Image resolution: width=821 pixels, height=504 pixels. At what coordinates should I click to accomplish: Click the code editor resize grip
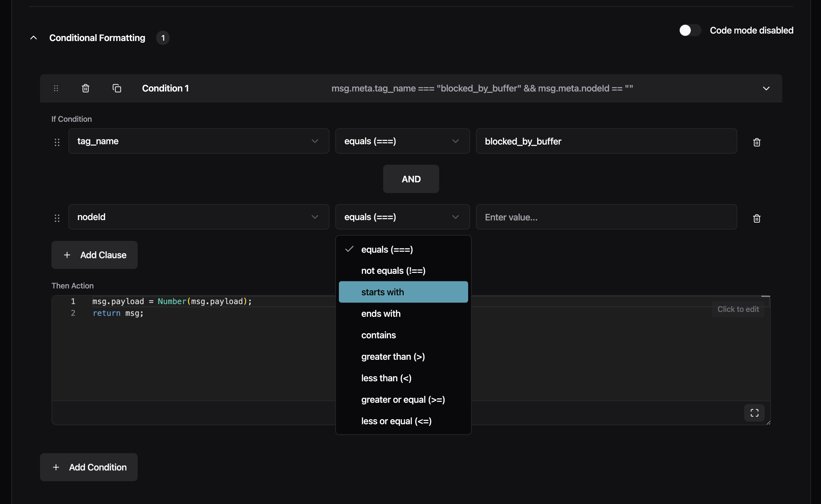click(x=768, y=423)
